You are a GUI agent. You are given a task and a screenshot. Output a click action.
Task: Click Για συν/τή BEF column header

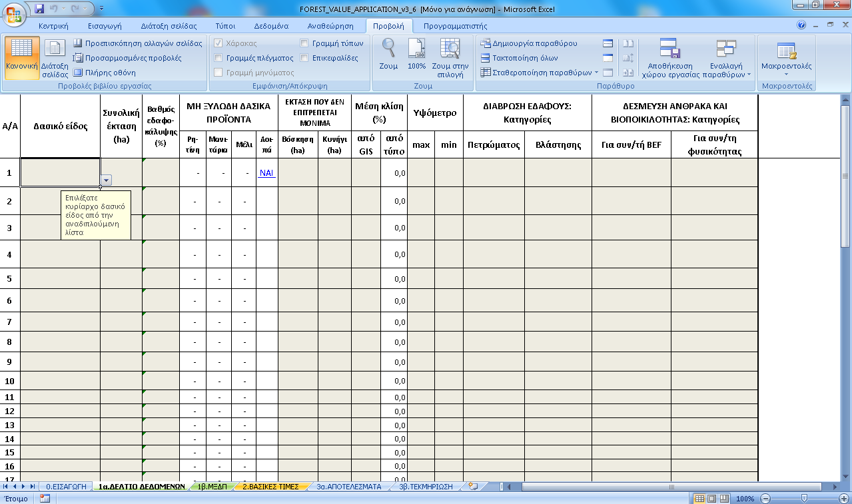(631, 144)
